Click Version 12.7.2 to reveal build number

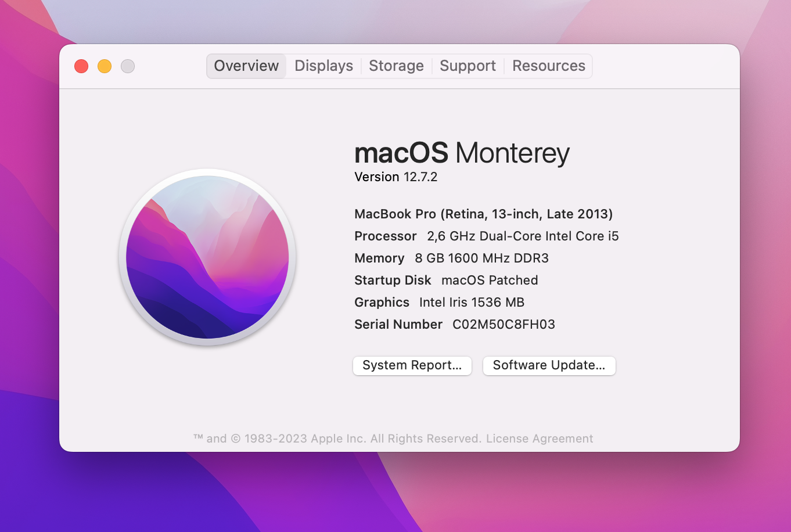[x=395, y=177]
